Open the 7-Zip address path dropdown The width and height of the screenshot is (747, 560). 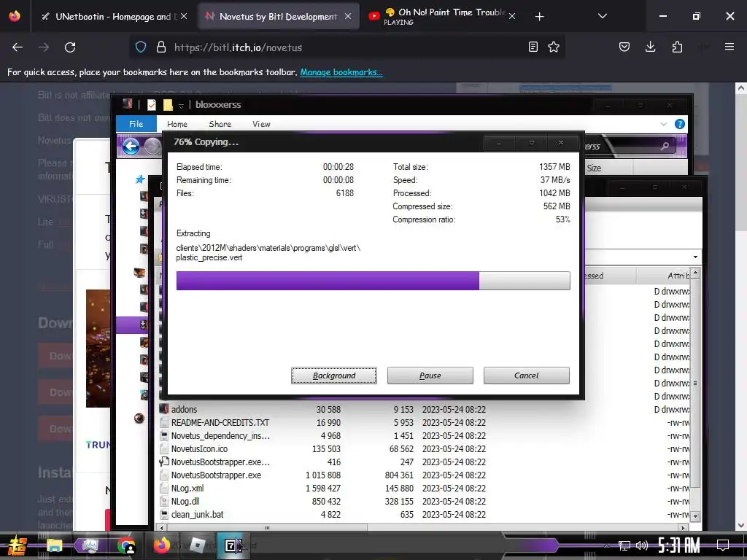point(695,257)
